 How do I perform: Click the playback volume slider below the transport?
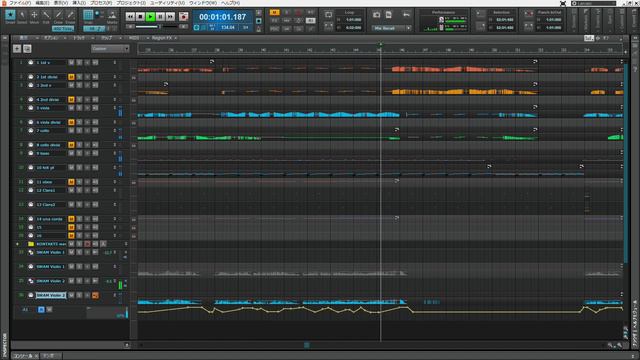click(x=159, y=27)
